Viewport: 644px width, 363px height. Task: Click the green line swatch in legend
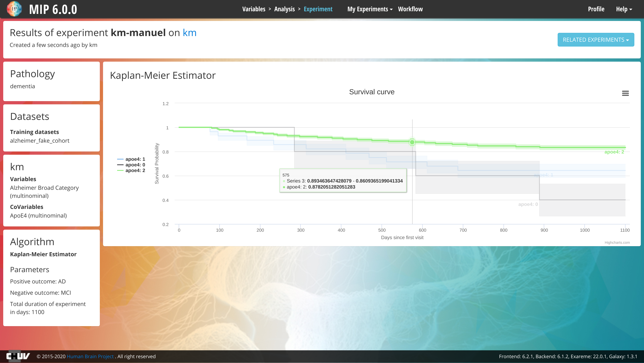pyautogui.click(x=120, y=171)
